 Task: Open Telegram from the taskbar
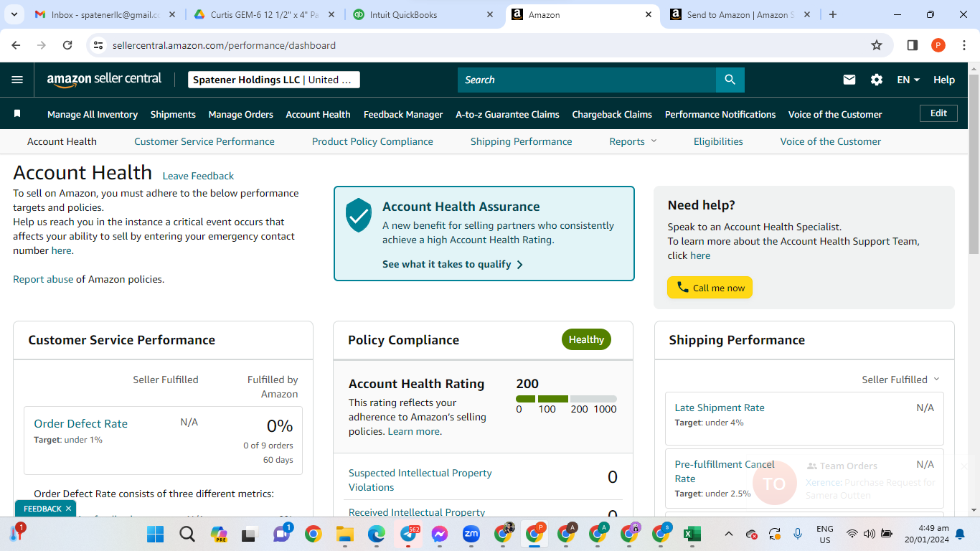[x=408, y=534]
